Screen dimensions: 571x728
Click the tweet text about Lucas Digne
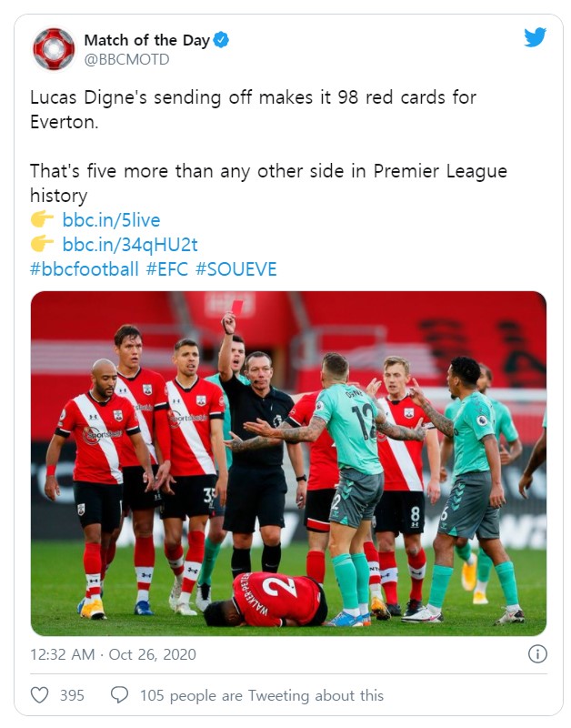(253, 110)
